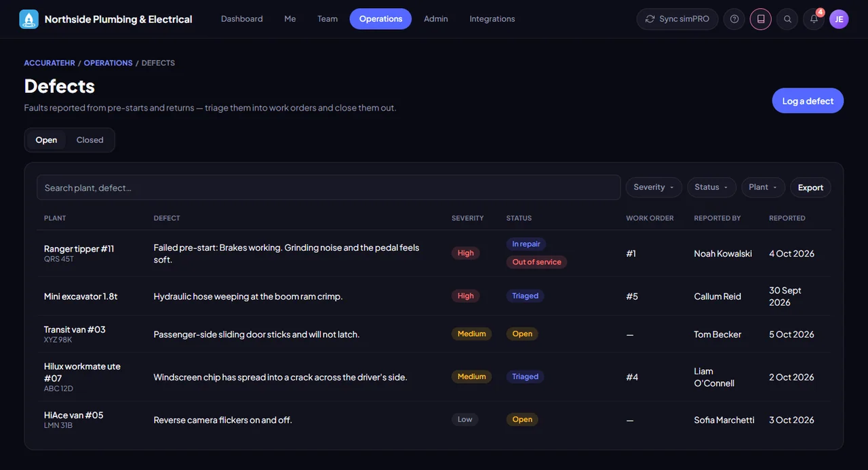Screen dimensions: 868x470
Task: Click work order #4
Action: [632, 377]
